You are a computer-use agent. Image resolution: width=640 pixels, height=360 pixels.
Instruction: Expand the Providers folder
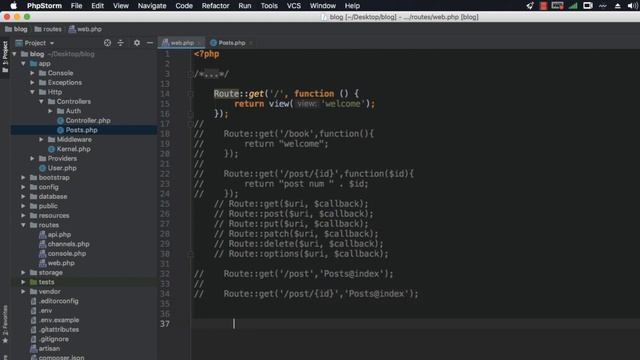pyautogui.click(x=32, y=158)
